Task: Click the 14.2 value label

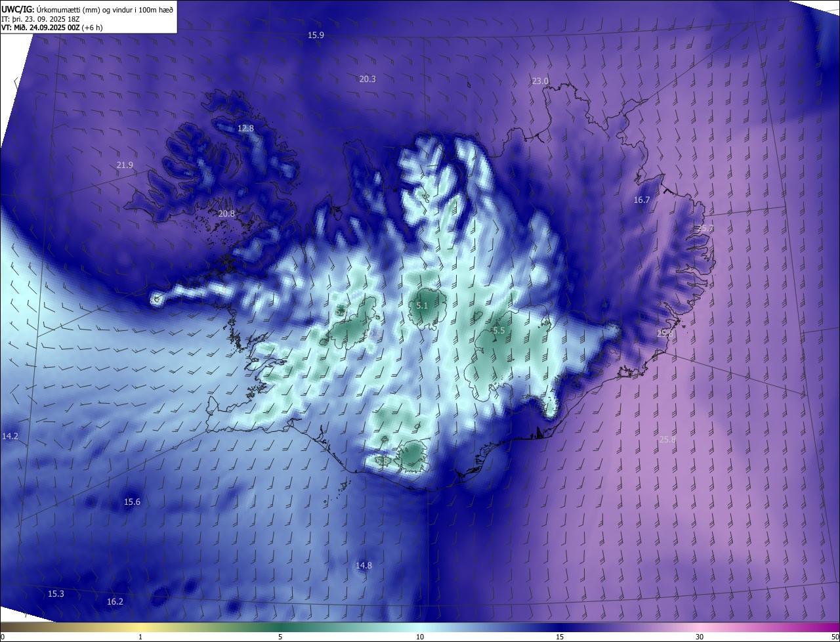Action: [x=10, y=436]
